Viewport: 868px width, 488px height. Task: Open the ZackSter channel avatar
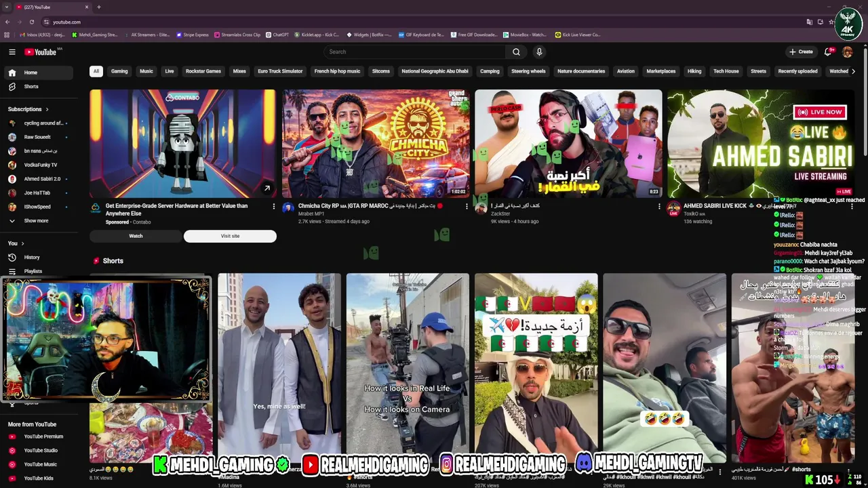pos(481,208)
